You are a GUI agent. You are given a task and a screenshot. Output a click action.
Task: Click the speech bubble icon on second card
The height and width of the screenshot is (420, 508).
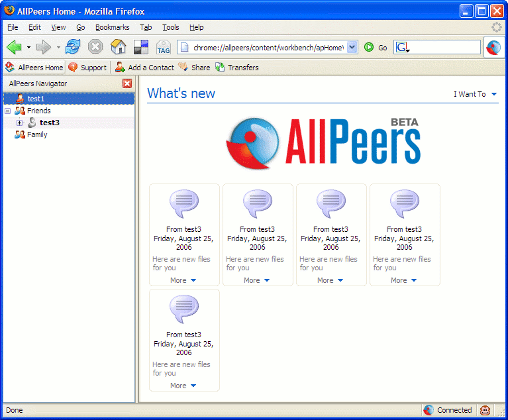click(x=258, y=203)
